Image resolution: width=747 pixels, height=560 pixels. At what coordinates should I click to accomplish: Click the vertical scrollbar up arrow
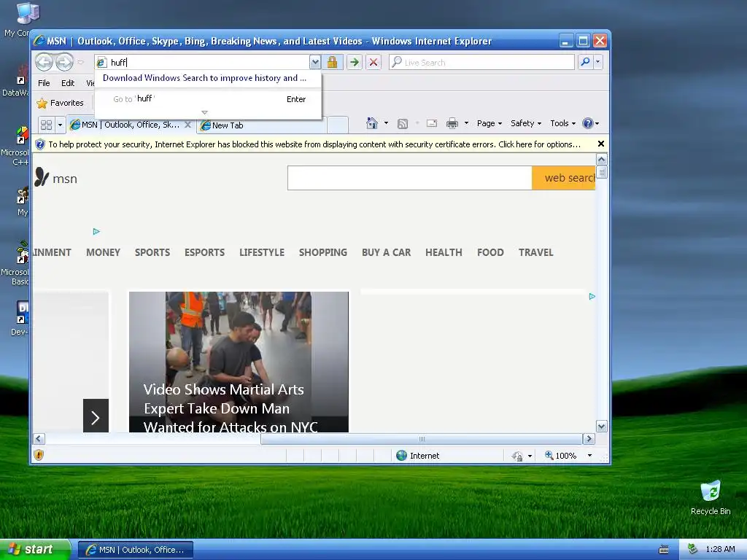click(602, 159)
